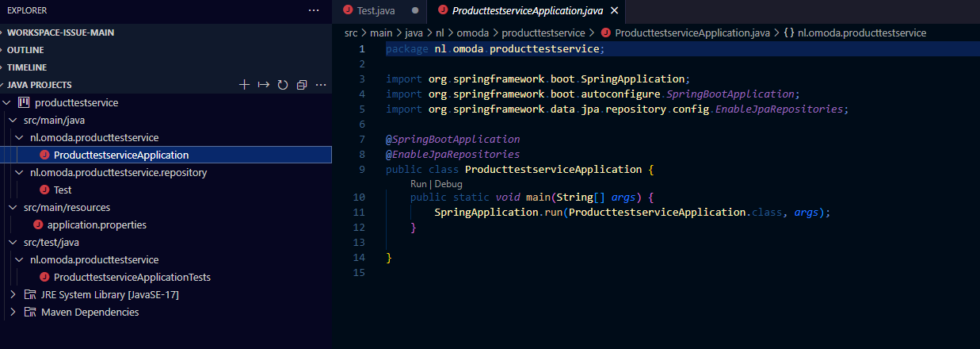Click the Java file icon on Test.java tab
The image size is (980, 349).
tap(347, 10)
